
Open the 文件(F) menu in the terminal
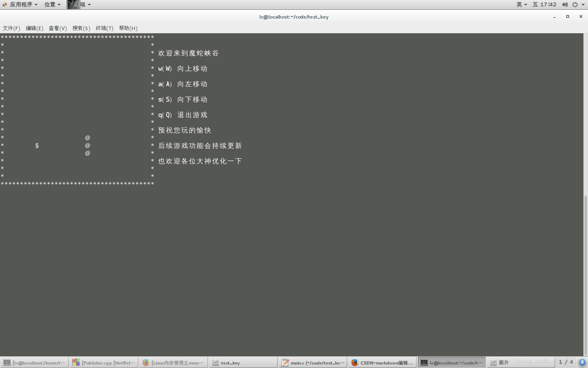pyautogui.click(x=12, y=28)
